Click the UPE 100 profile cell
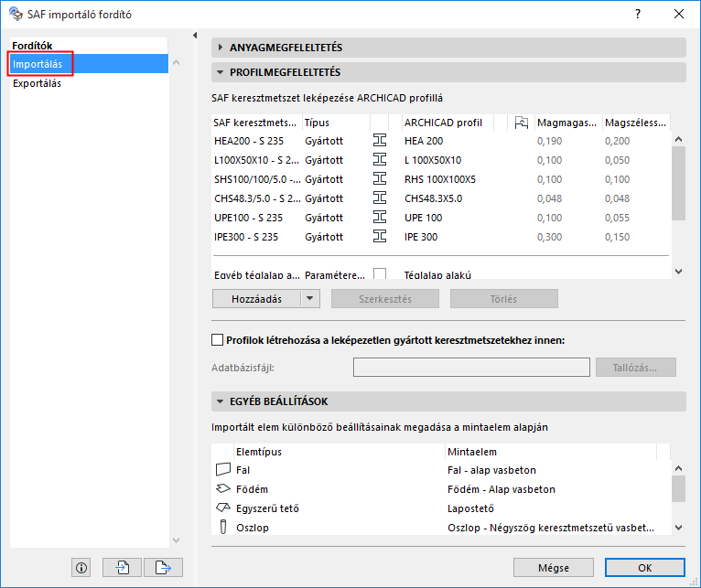The image size is (701, 588). click(423, 218)
